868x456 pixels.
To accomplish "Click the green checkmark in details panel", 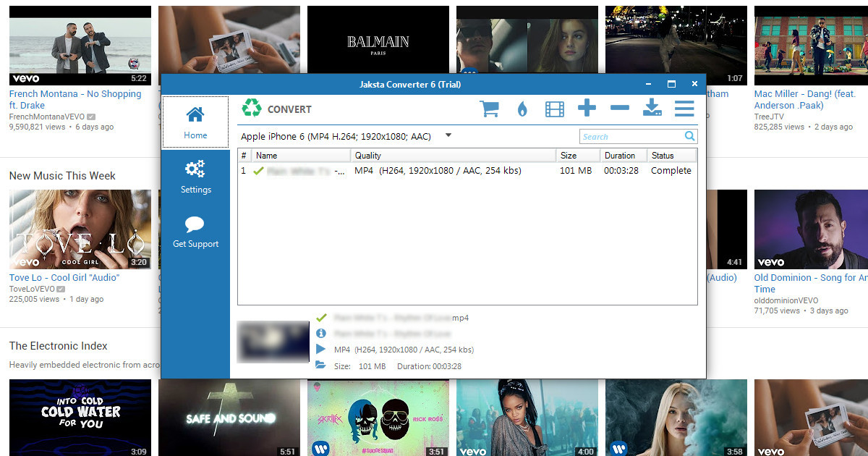I will tap(320, 318).
